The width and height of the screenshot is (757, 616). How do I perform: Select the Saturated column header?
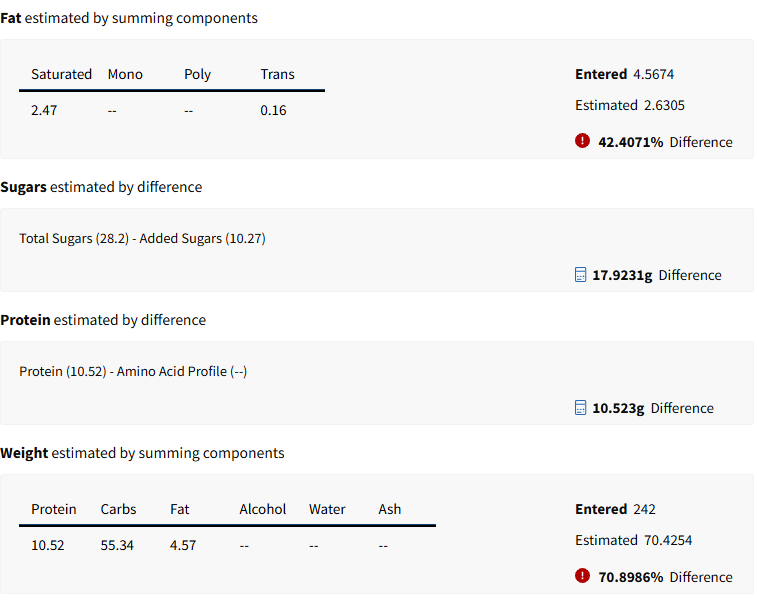point(61,74)
